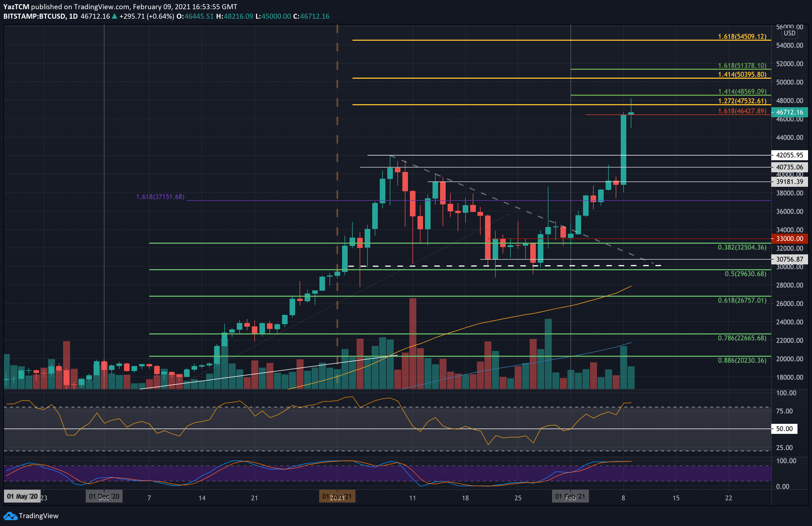Select the 0.5(29630.68) retracement label
Screen dimensions: 812x526
(x=746, y=274)
